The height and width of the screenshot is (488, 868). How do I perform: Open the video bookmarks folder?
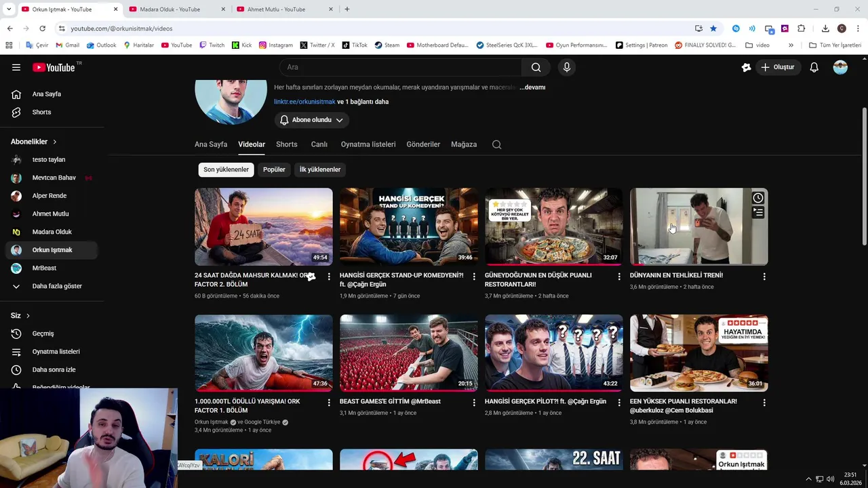(x=757, y=45)
